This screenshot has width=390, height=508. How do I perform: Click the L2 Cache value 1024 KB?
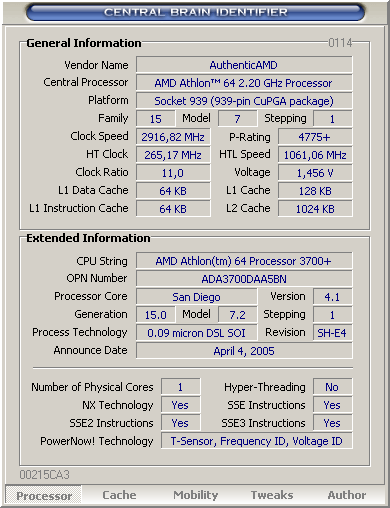[x=315, y=209]
